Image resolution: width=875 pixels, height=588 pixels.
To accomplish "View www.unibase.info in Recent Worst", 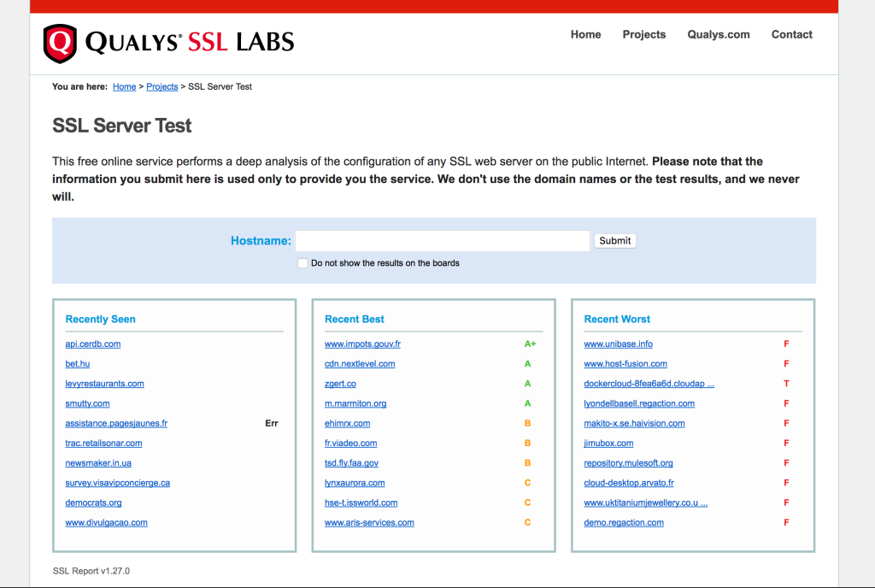I will tap(618, 344).
